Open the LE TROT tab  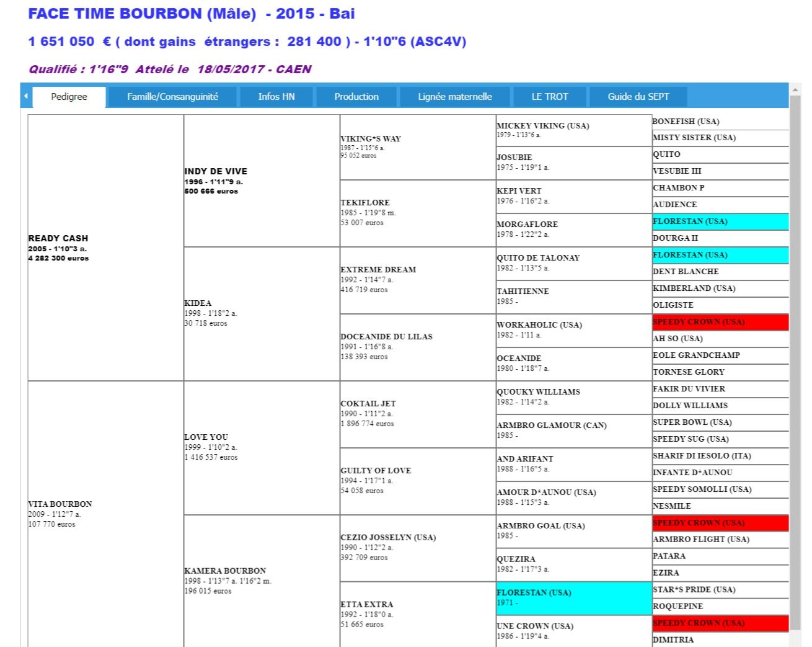coord(550,97)
